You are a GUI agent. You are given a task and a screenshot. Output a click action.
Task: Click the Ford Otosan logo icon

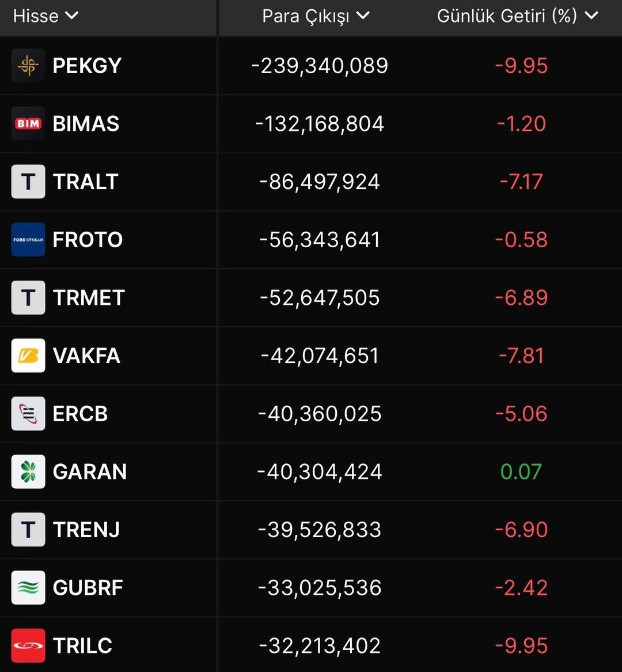coord(28,240)
